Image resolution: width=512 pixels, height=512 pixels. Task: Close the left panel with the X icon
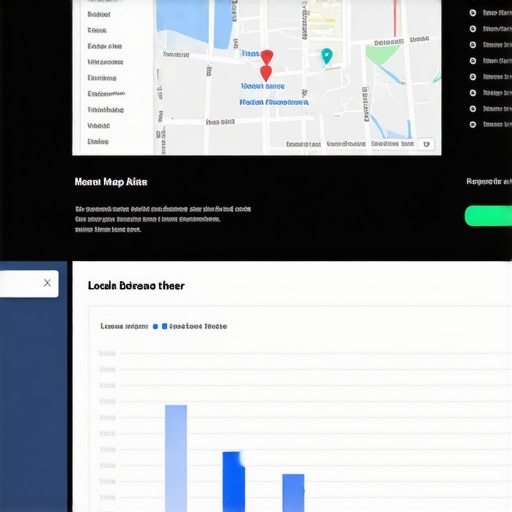(x=47, y=283)
